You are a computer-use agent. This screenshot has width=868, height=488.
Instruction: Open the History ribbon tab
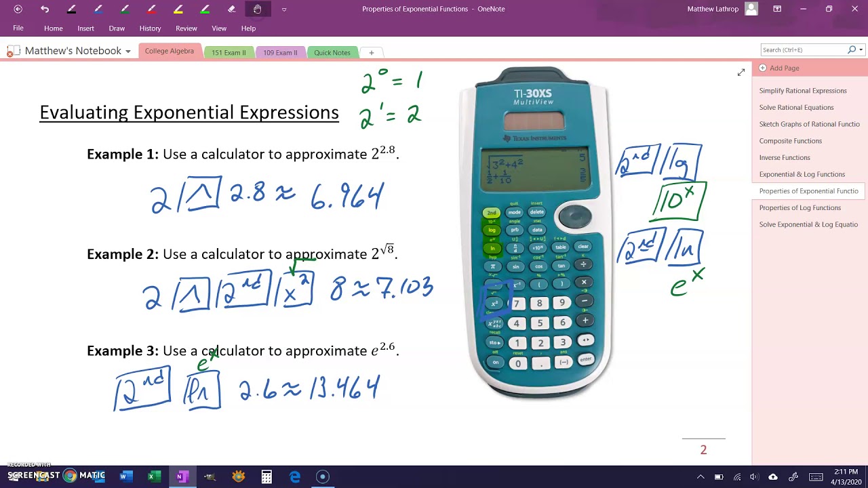(x=151, y=28)
